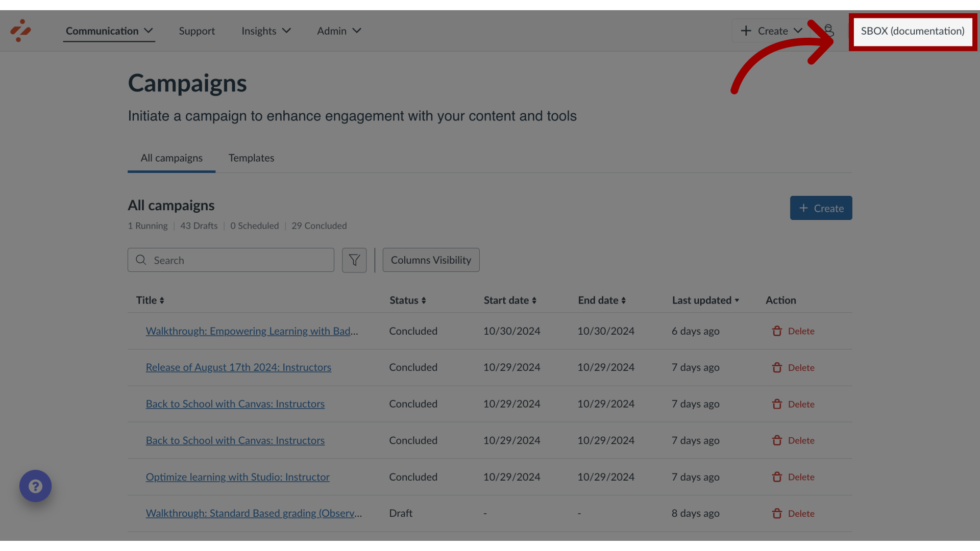Click the SBOX documentation button
The height and width of the screenshot is (551, 980).
point(913,30)
